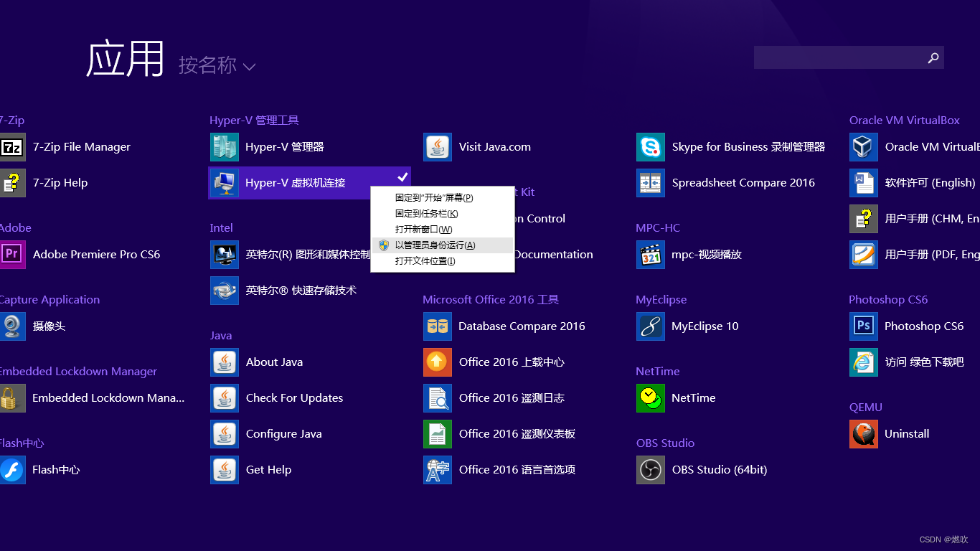Click the search magnifier button
Screen dimensions: 980x551
(933, 57)
